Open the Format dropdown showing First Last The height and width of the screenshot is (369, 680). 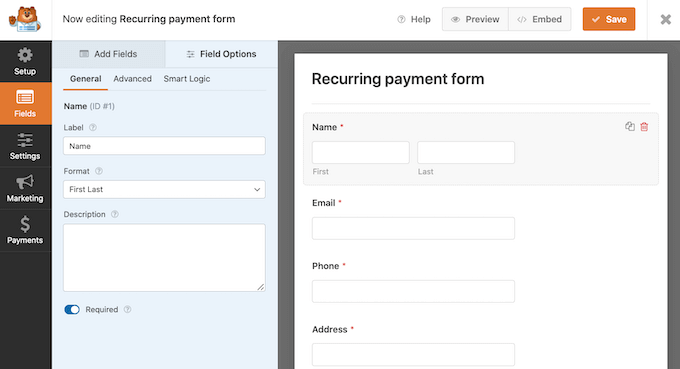click(x=164, y=189)
